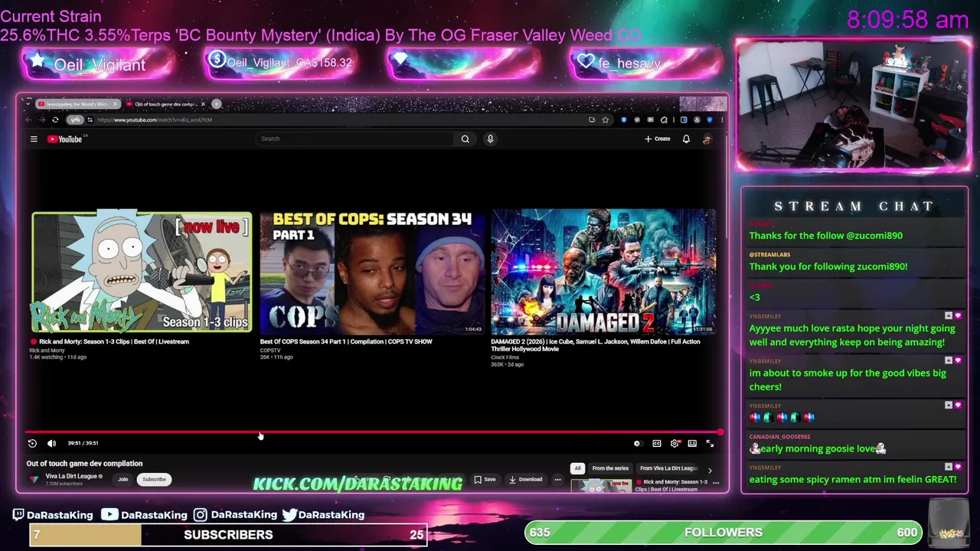The width and height of the screenshot is (980, 551).
Task: Bookmark this page with star icon
Action: tap(605, 119)
